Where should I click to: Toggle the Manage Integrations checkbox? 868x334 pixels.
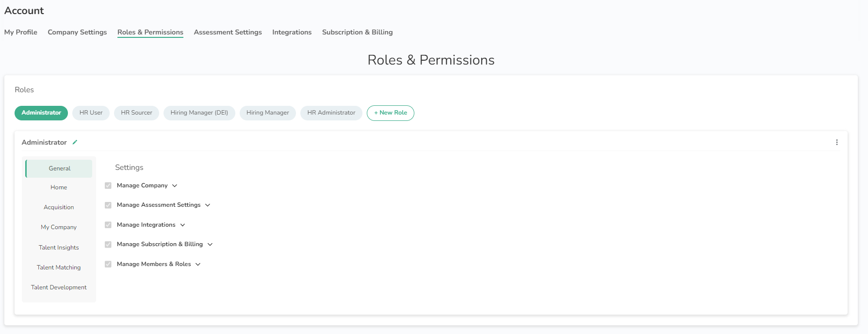(x=108, y=225)
